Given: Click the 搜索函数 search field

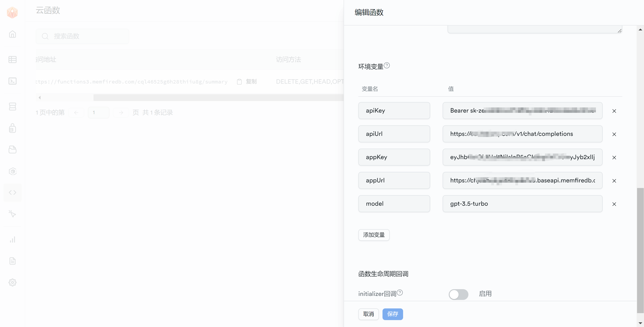Looking at the screenshot, I should 83,36.
